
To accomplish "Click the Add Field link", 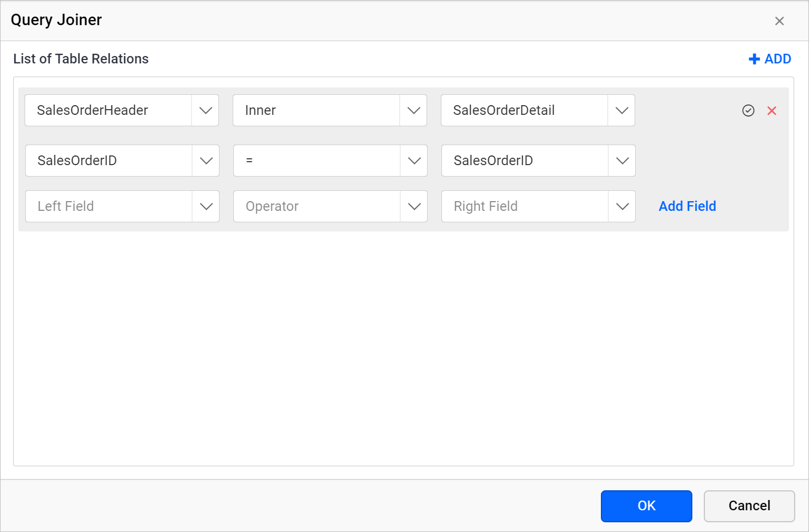I will click(x=687, y=206).
